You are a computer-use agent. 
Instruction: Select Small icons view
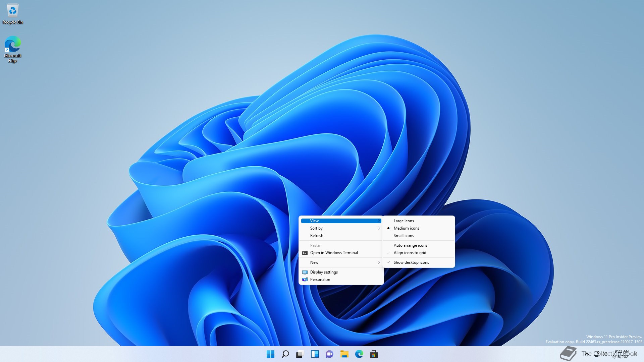(x=419, y=236)
